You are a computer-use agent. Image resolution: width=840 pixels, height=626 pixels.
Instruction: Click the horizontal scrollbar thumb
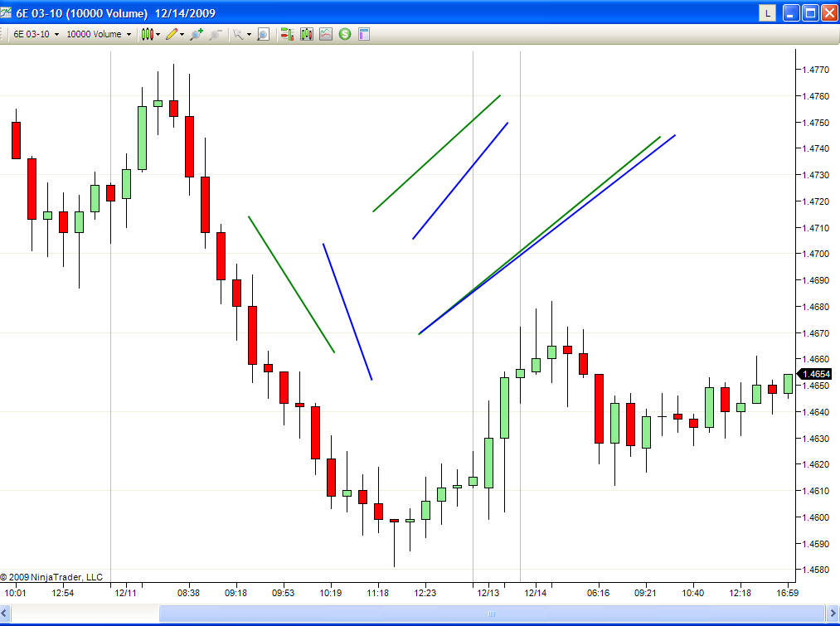coord(491,614)
